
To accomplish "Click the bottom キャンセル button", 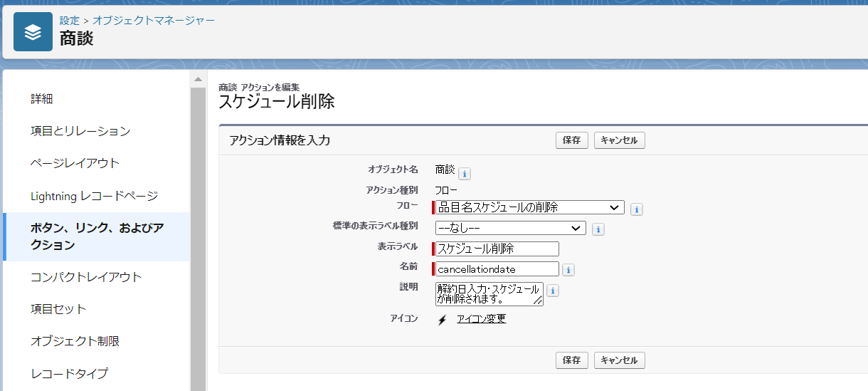I will [619, 360].
